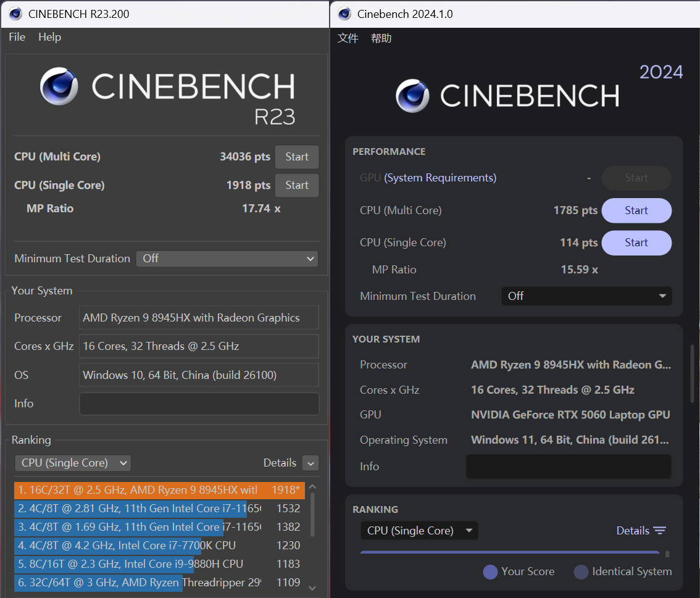The image size is (700, 598).
Task: Click the R23 Info text field
Action: 199,404
